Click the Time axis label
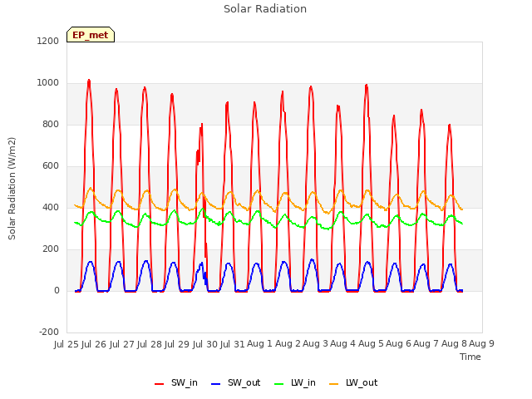The width and height of the screenshot is (532, 399). coord(470,357)
